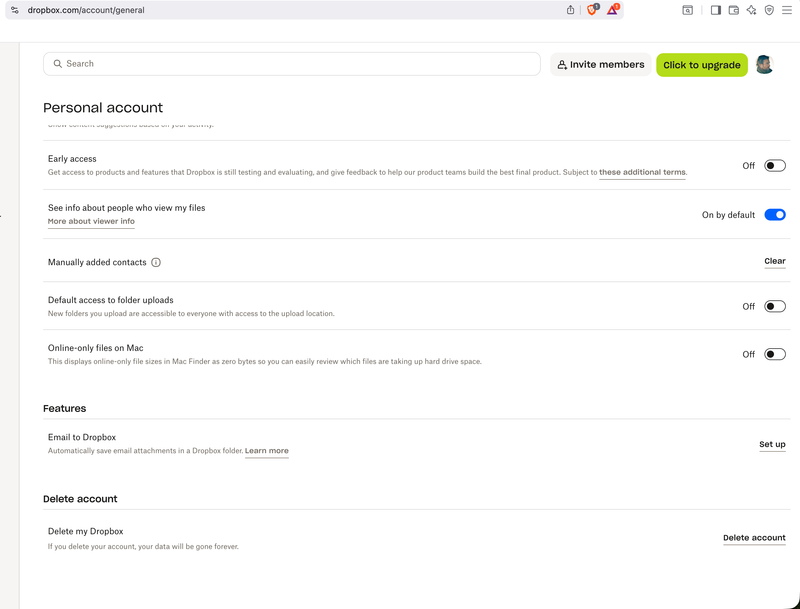Set up Email to Dropbox
Screen dimensions: 800x609
click(x=772, y=444)
